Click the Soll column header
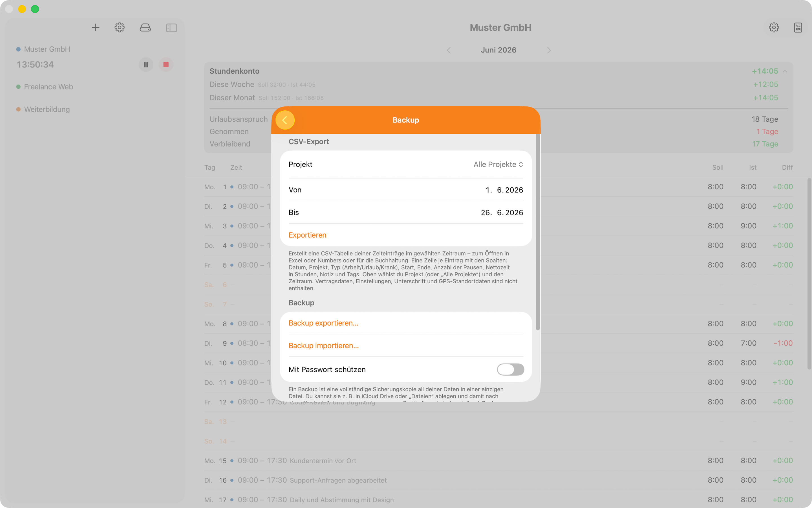 (x=718, y=167)
